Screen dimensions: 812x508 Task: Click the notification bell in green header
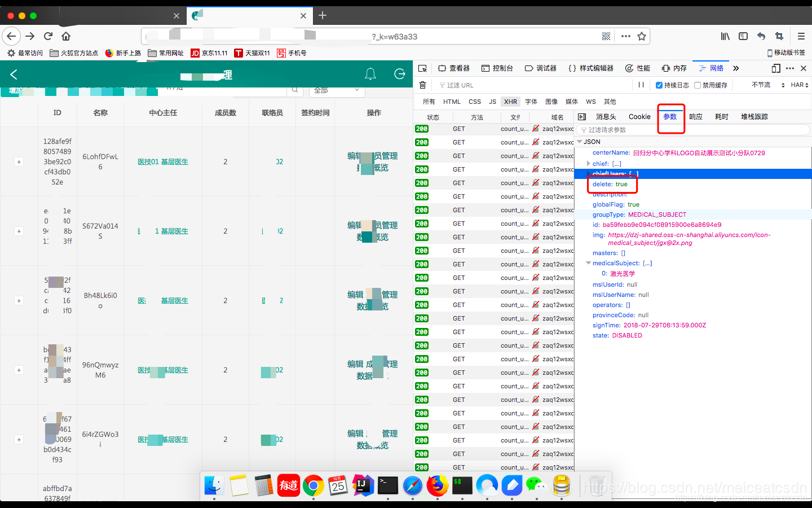point(370,74)
